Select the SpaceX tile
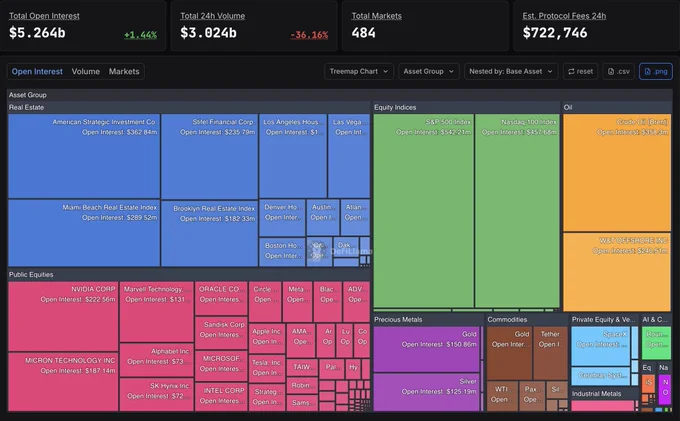The image size is (680, 421). 601,346
